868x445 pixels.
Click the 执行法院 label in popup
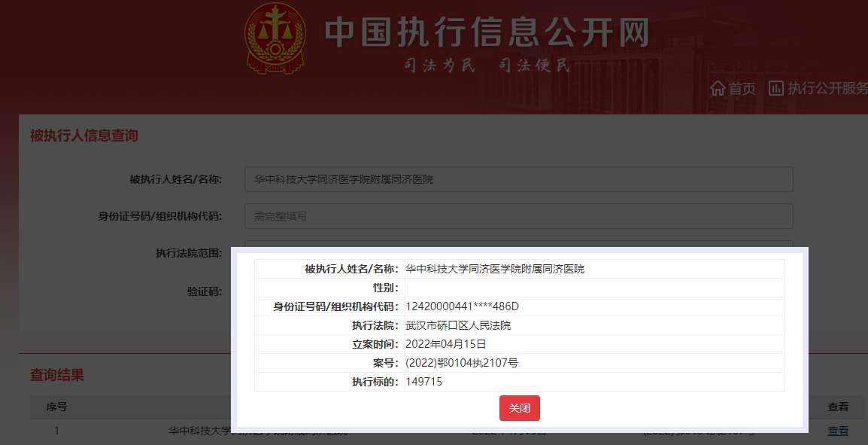(x=375, y=325)
